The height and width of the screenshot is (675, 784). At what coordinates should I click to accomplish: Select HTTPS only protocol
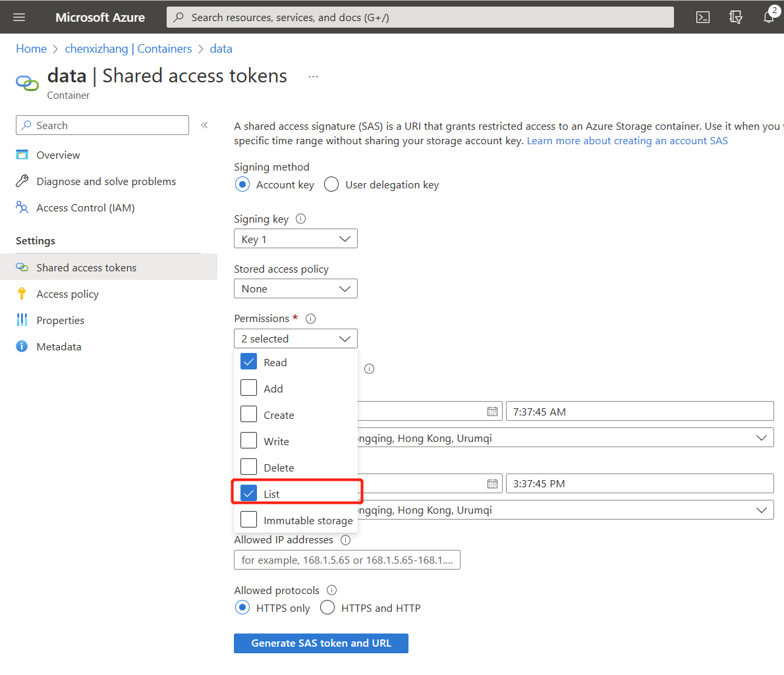point(242,608)
